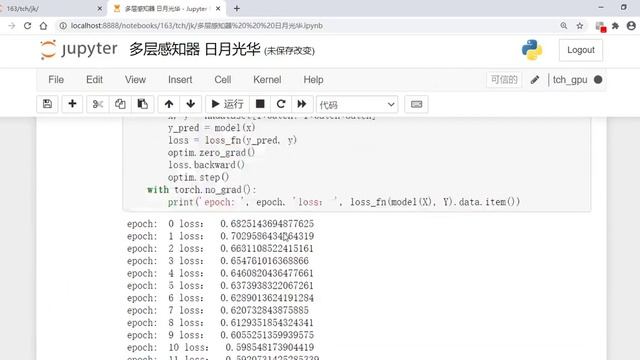
Task: Click the 未保存改变 unsaved status text
Action: pos(289,51)
